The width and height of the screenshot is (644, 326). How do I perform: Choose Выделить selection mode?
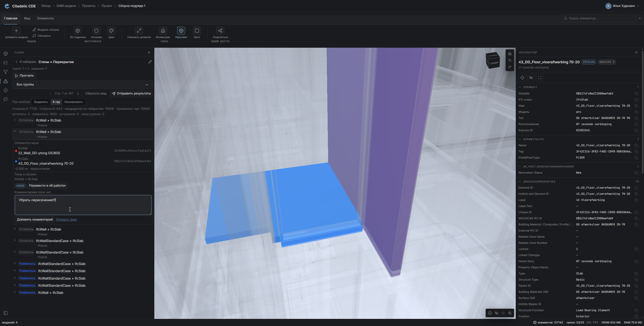click(41, 102)
